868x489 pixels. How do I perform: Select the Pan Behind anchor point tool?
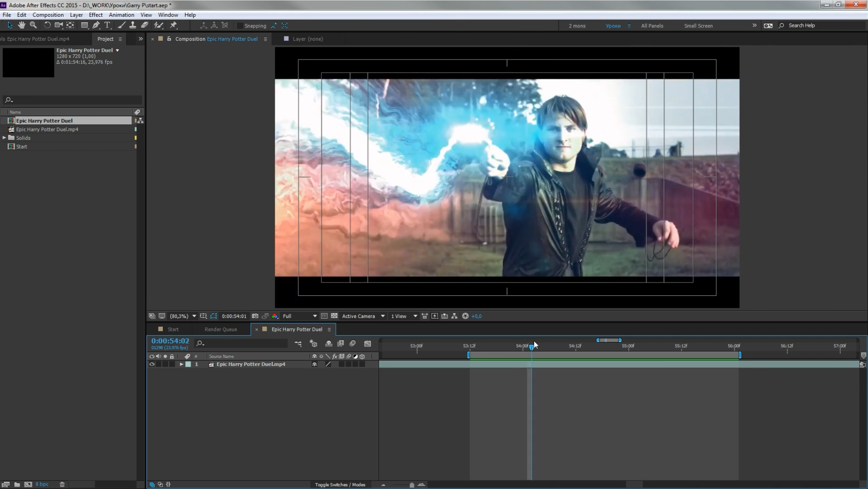click(x=70, y=25)
